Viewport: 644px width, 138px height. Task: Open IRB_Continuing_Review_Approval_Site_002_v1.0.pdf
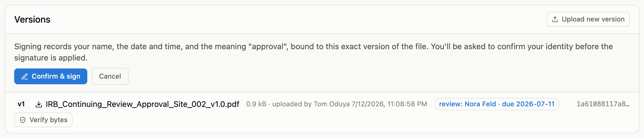[143, 104]
